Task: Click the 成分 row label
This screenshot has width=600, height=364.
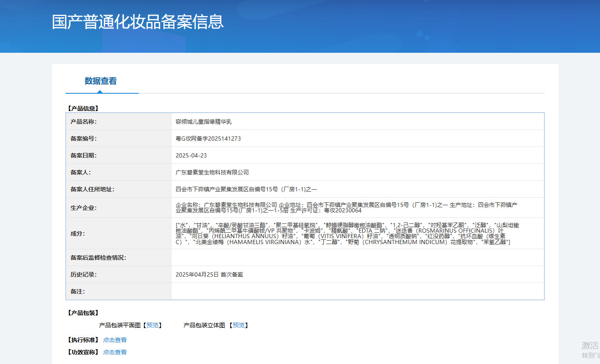Action: coord(78,234)
